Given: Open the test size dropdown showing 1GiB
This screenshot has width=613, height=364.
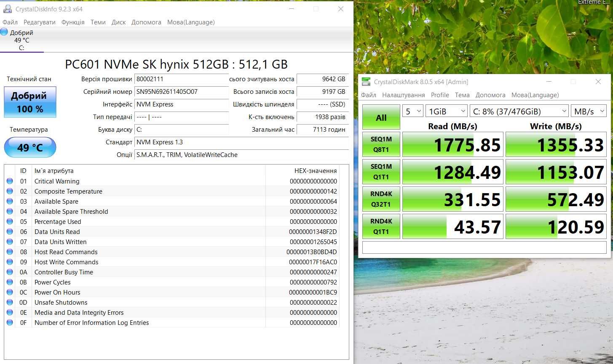Looking at the screenshot, I should point(447,111).
